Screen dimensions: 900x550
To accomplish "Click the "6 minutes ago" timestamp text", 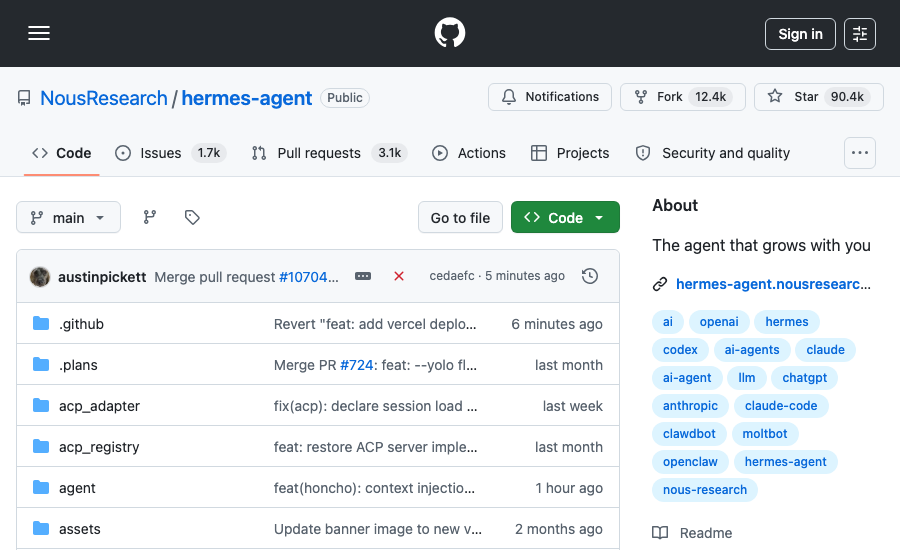I will (x=557, y=324).
